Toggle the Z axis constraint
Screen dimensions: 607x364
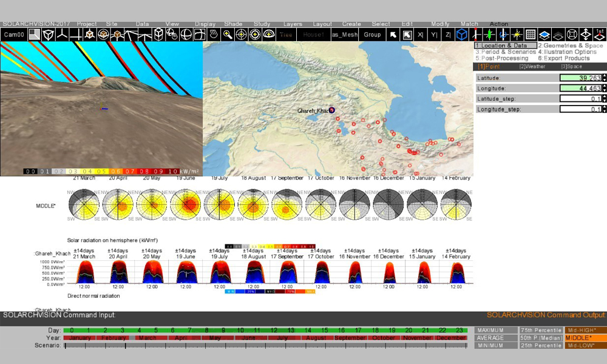coord(448,35)
